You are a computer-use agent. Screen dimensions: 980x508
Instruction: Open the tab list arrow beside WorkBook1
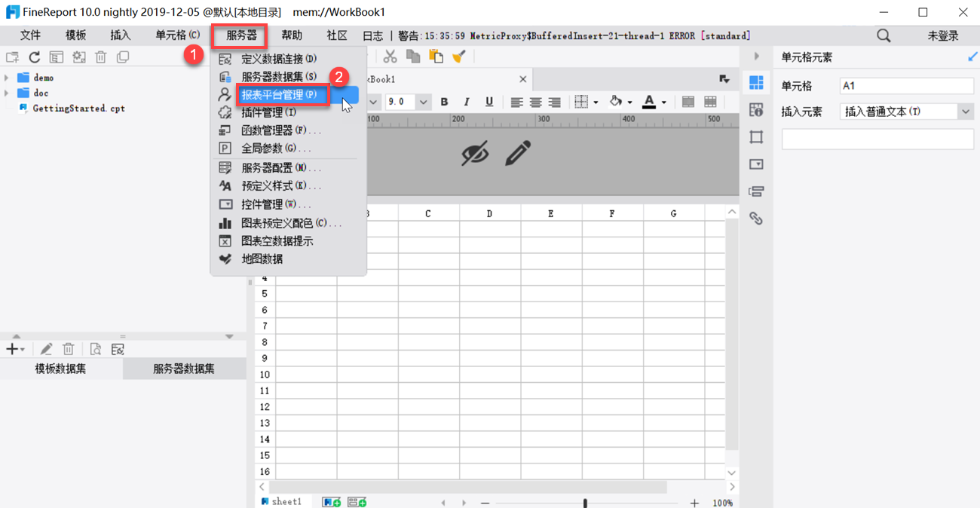(x=724, y=79)
